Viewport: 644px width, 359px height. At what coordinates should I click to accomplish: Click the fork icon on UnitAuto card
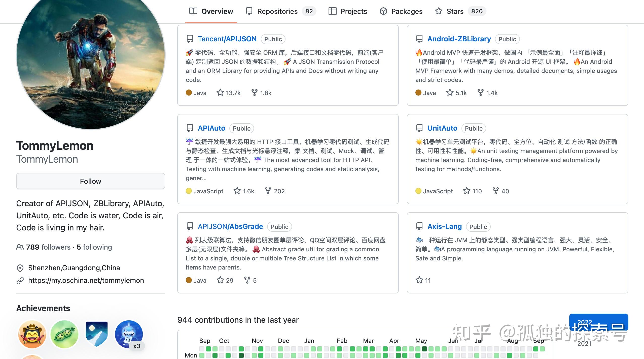(x=495, y=191)
